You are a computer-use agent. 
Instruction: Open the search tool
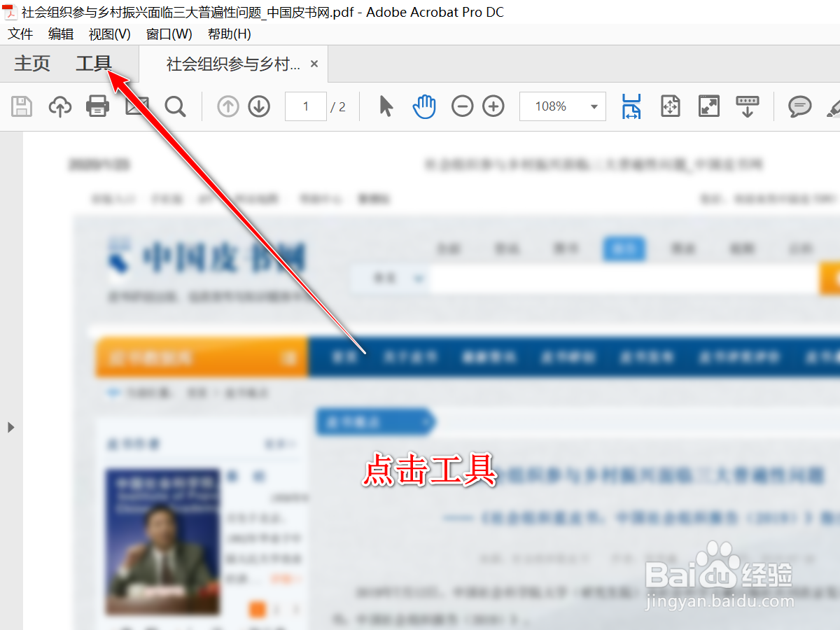(176, 106)
